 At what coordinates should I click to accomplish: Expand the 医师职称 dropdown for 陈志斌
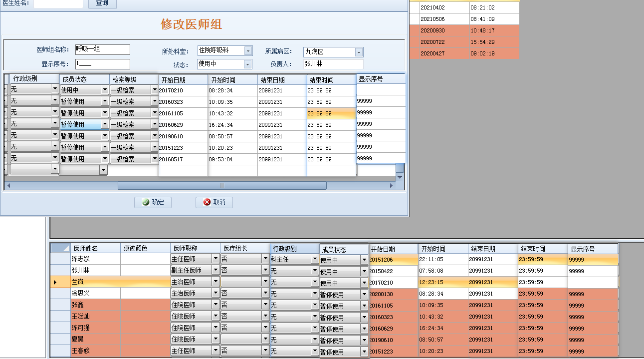(x=215, y=259)
